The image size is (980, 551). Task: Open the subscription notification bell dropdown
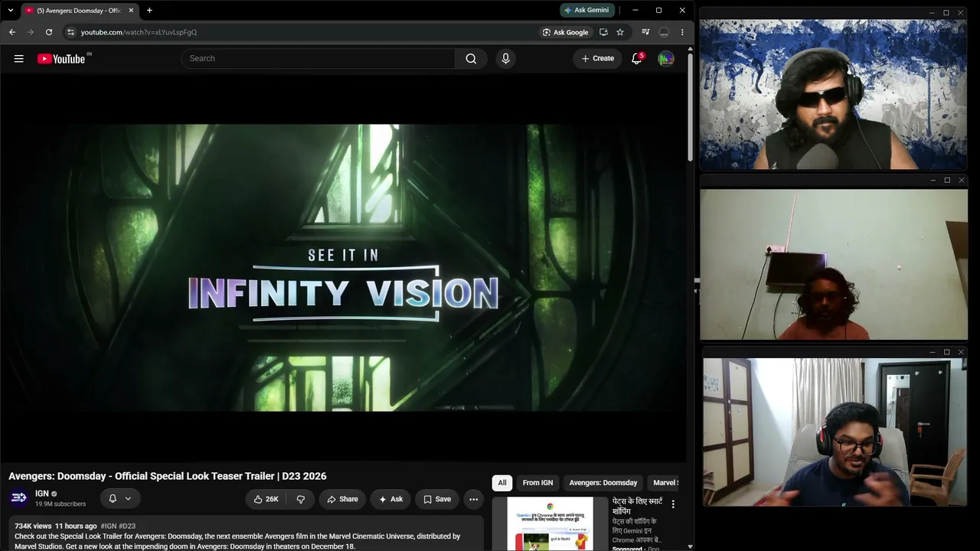[x=120, y=499]
